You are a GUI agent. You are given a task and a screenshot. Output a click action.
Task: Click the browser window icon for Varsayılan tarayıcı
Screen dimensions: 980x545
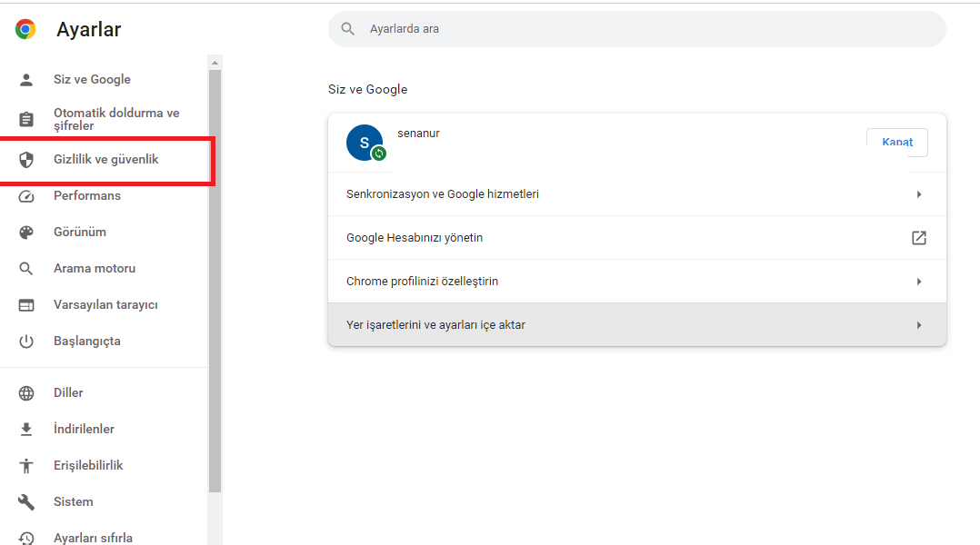(x=26, y=304)
